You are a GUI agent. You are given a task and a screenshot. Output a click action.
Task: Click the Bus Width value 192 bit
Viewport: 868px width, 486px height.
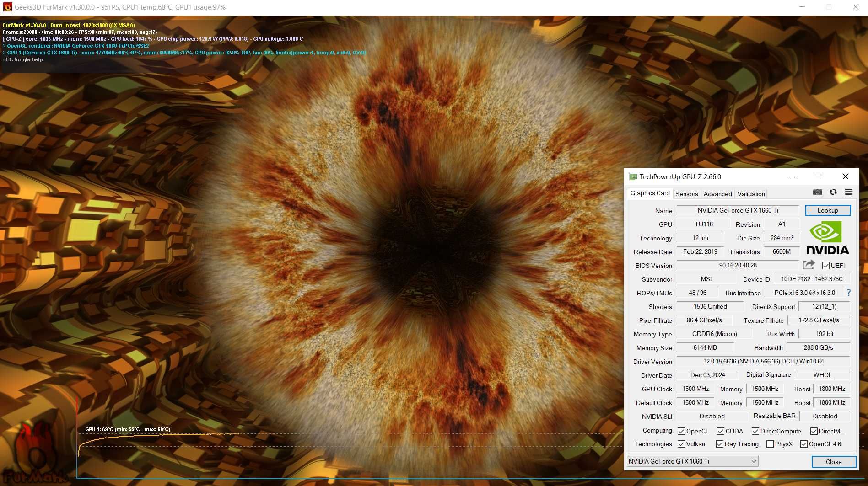pos(825,334)
